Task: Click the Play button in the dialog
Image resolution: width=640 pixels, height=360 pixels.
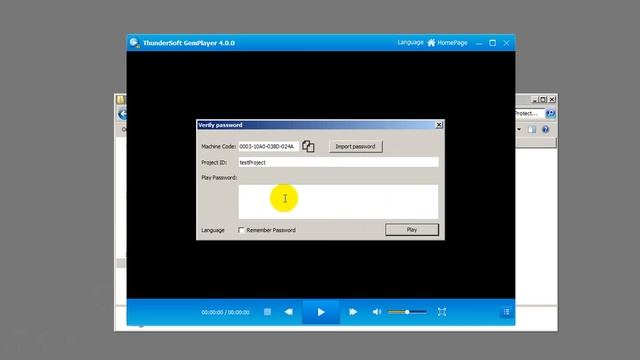Action: coord(412,230)
